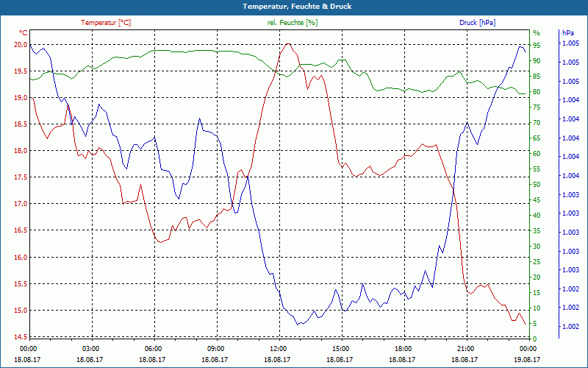The height and width of the screenshot is (368, 588).
Task: Click the '03:00' time axis label
Action: click(x=90, y=348)
